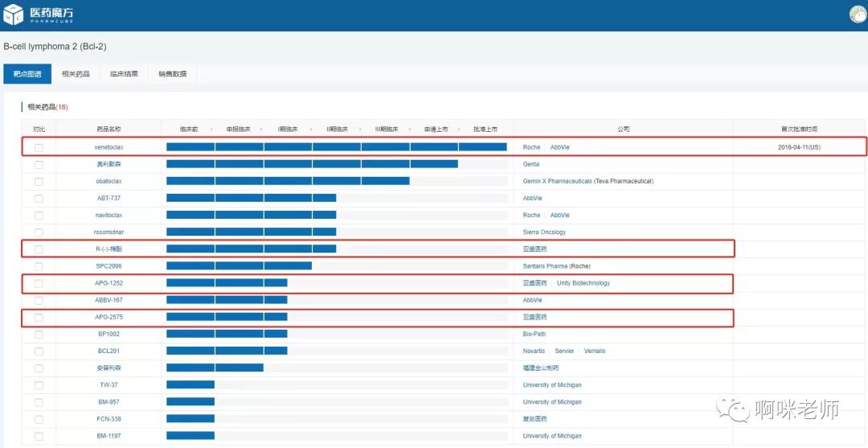Click the 临床前 phase header
Image resolution: width=868 pixels, height=448 pixels.
click(189, 129)
